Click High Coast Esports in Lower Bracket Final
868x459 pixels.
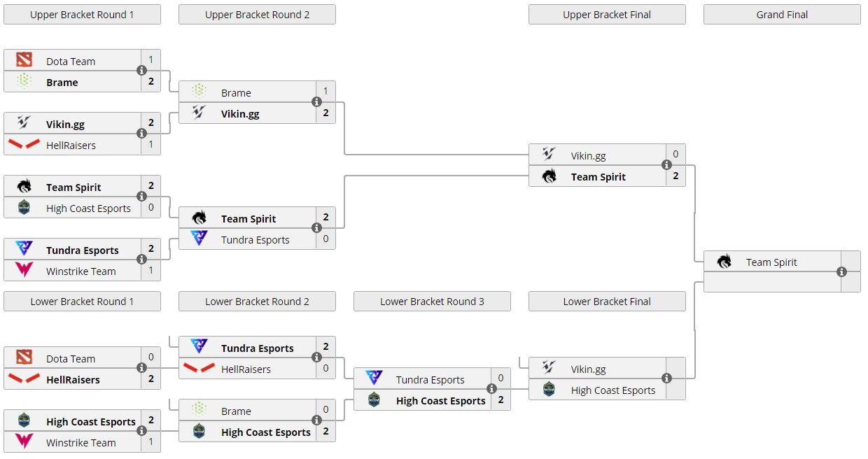tap(612, 390)
